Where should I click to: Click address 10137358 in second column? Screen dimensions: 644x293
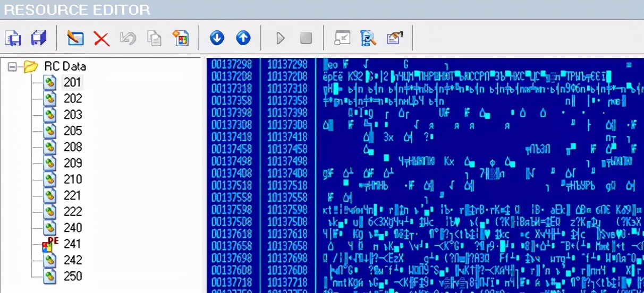[x=287, y=101]
